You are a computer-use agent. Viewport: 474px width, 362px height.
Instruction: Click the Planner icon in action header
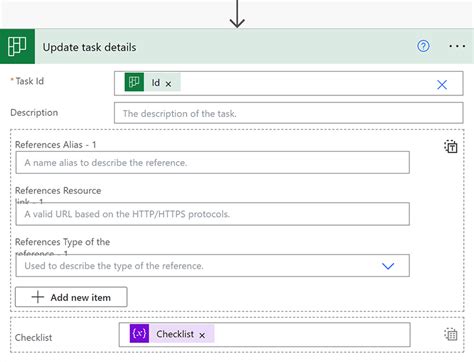click(17, 46)
